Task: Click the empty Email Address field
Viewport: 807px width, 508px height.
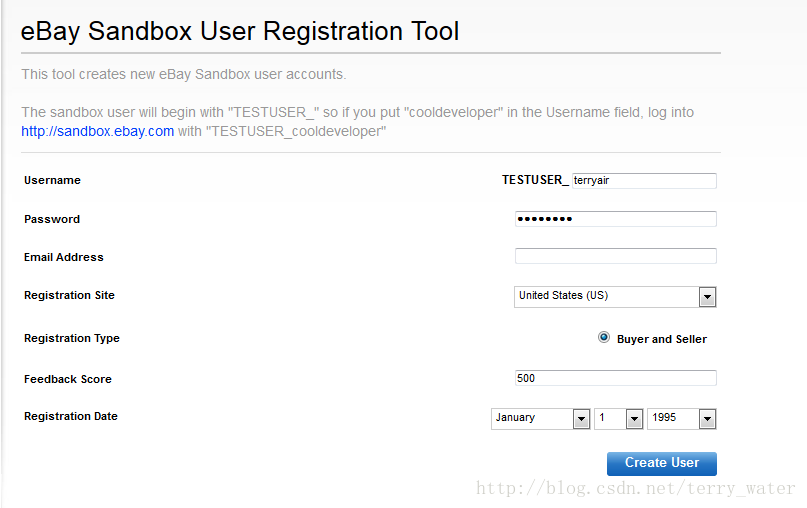Action: (x=616, y=256)
